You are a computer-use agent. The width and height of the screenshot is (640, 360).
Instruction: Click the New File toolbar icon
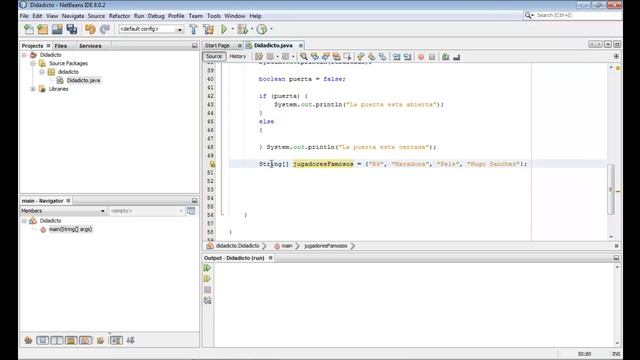(x=29, y=29)
